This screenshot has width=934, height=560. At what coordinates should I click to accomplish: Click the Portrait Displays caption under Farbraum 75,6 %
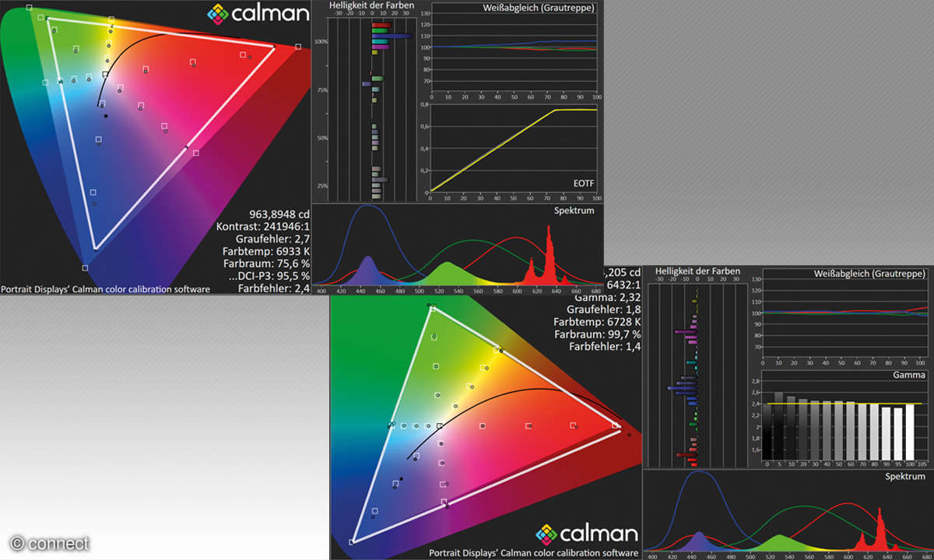click(105, 289)
